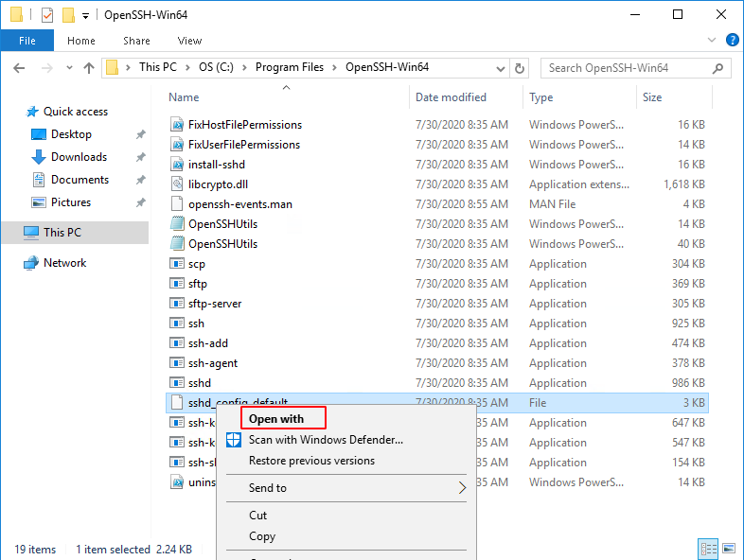
Task: Open the Help question mark icon
Action: 732,41
